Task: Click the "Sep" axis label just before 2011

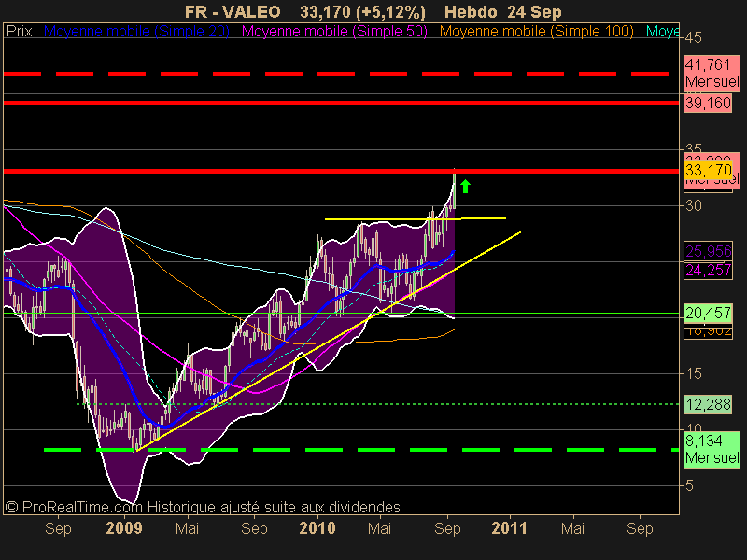Action: (447, 529)
